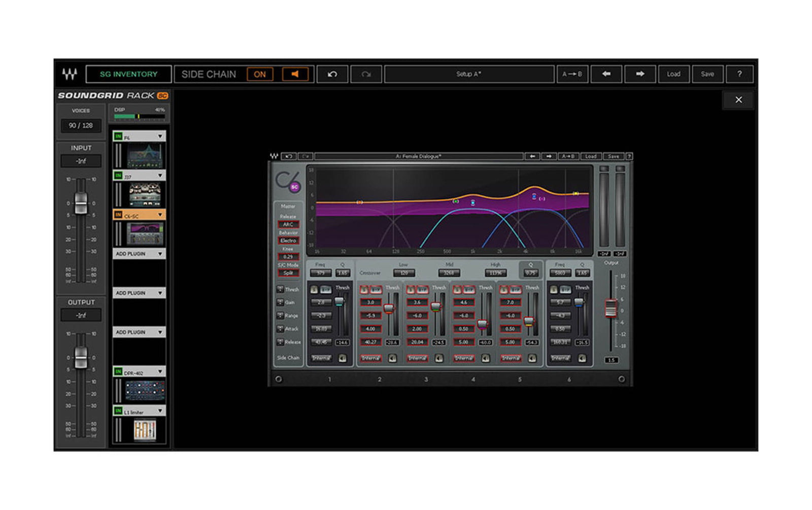This screenshot has width=812, height=510.
Task: Open Release ARC selector
Action: click(288, 224)
